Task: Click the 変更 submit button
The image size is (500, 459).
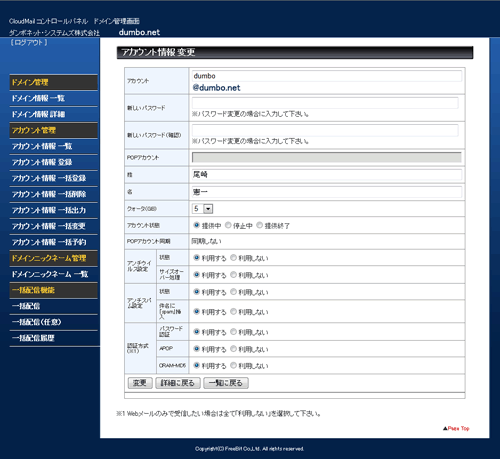Action: click(x=140, y=383)
